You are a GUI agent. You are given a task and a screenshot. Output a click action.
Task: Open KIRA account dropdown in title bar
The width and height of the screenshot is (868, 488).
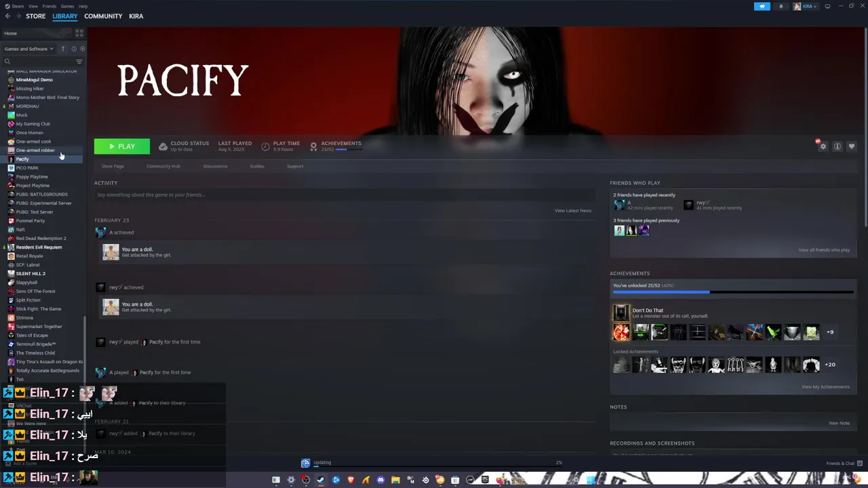coord(806,6)
